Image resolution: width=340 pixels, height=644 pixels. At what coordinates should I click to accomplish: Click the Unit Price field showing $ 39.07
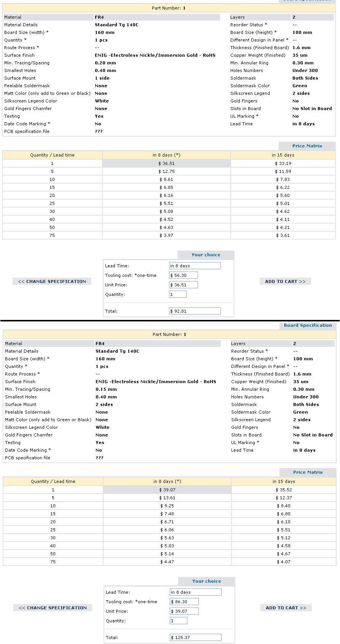(x=184, y=611)
